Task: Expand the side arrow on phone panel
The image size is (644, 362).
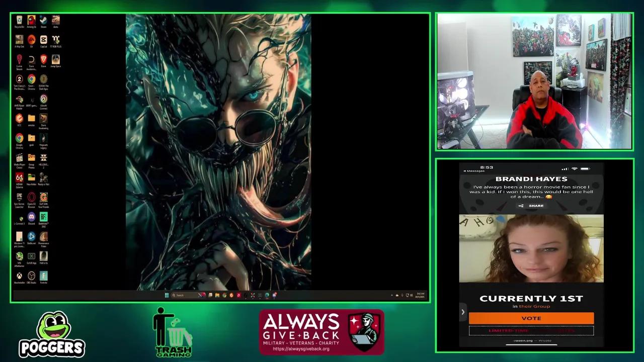Action: click(463, 312)
